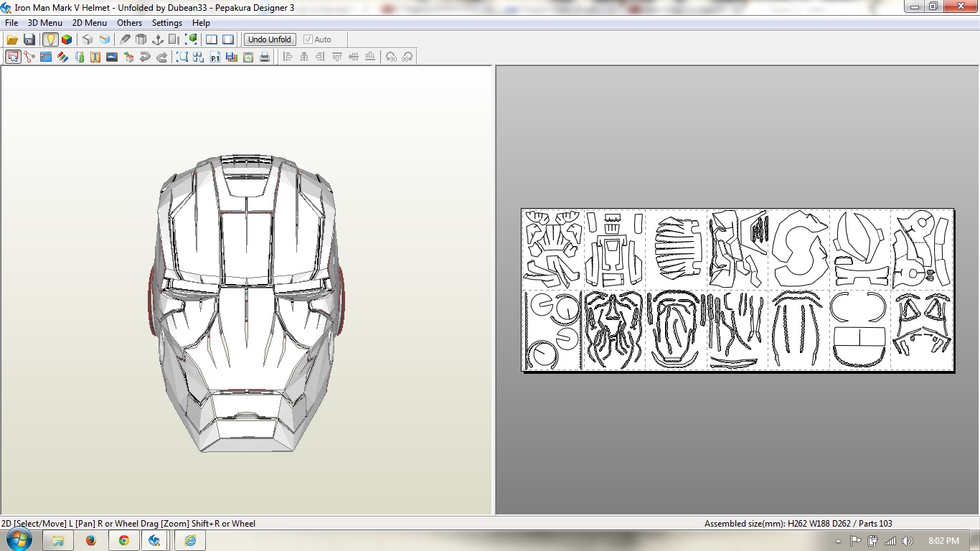980x551 pixels.
Task: Open the File menu
Action: [x=11, y=23]
